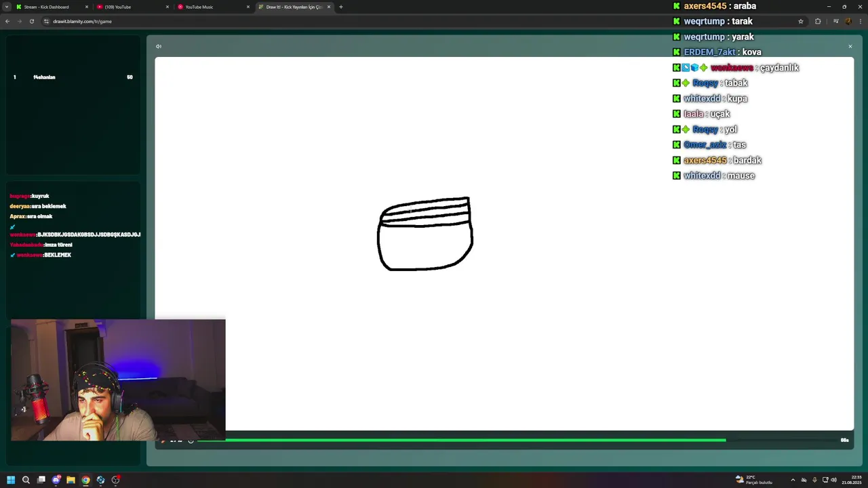Click Roqsy message 'yol'

coord(730,129)
